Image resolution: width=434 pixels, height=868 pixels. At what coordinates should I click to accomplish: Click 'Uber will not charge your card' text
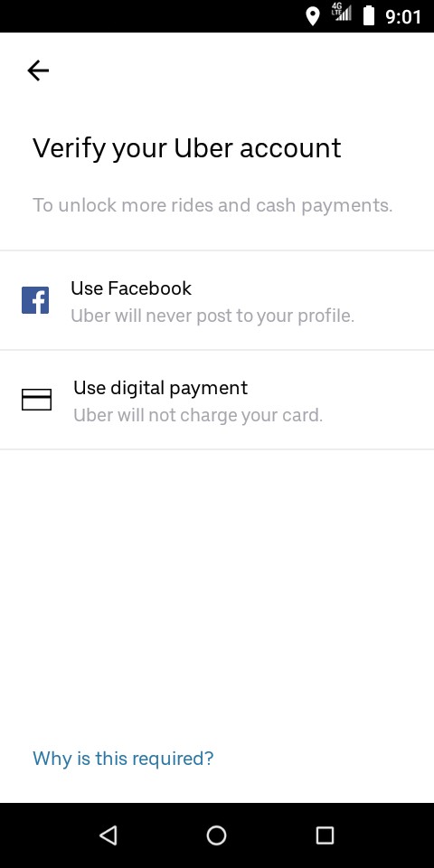[198, 416]
